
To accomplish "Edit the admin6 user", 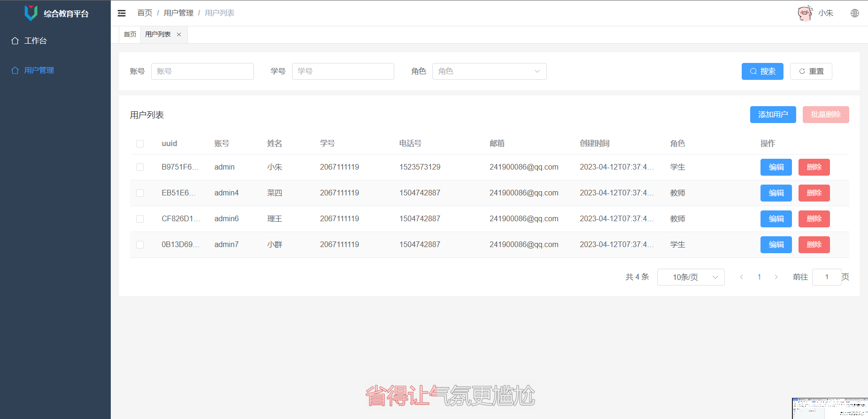I will click(x=776, y=219).
